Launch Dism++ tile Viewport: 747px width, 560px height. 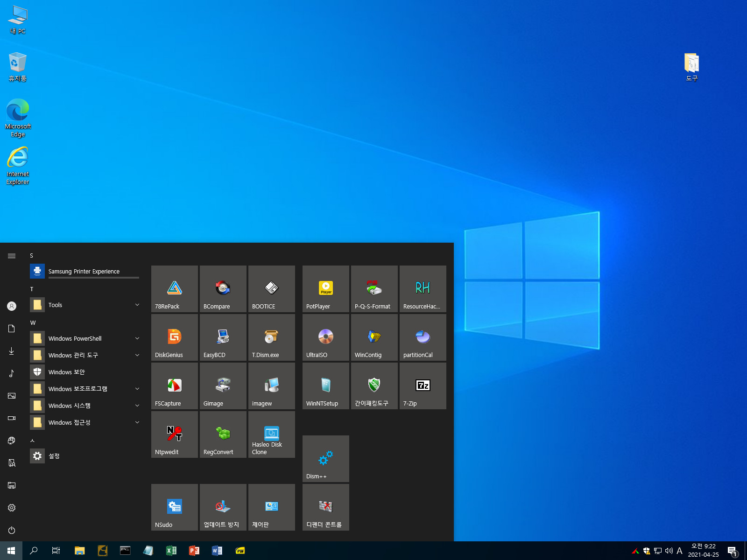point(326,459)
